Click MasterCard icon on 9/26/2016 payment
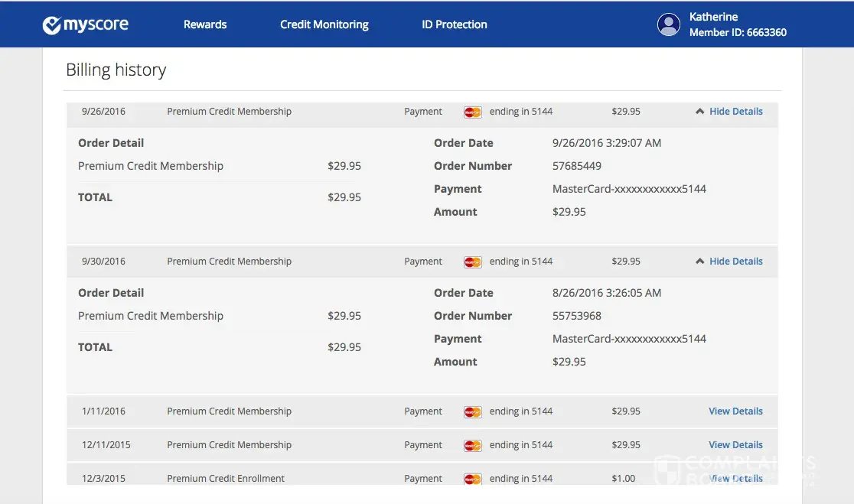This screenshot has width=854, height=504. point(472,112)
